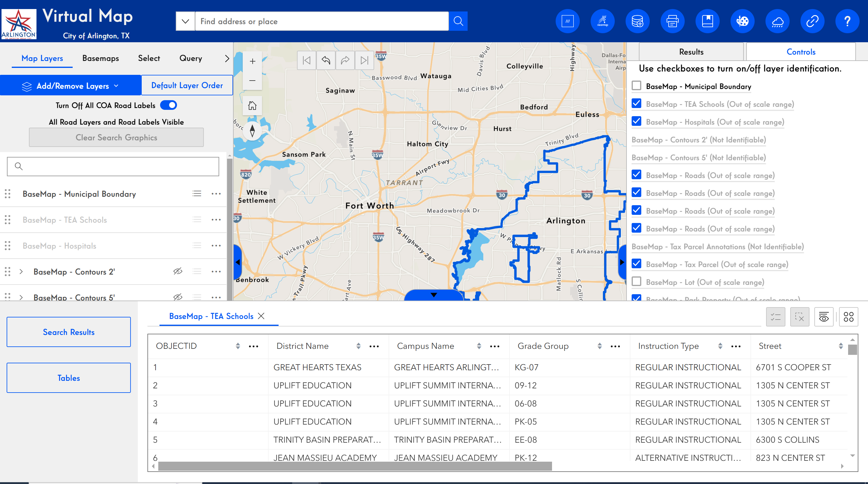This screenshot has width=868, height=484.
Task: Click the Clear Search Graphics button
Action: 116,137
